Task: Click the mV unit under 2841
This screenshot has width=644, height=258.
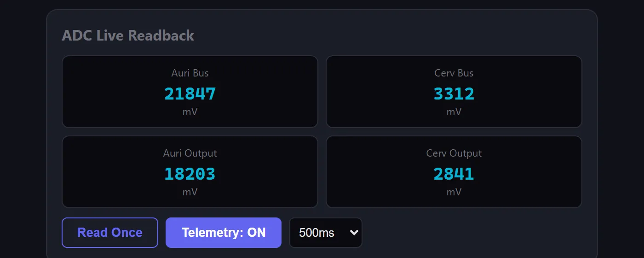Action: point(454,192)
